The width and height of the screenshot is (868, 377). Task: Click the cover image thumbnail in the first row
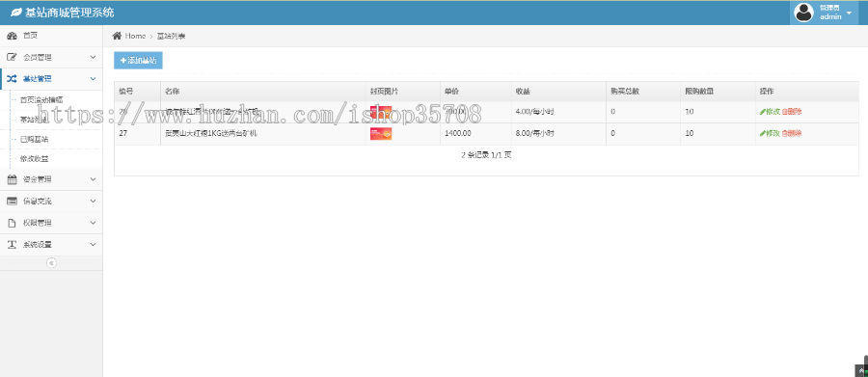[x=381, y=112]
